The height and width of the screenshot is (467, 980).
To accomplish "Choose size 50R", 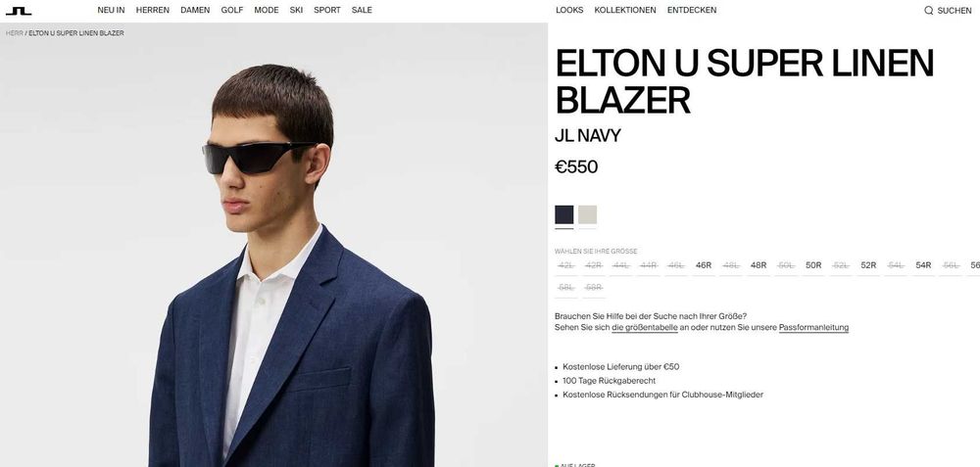I will 813,265.
